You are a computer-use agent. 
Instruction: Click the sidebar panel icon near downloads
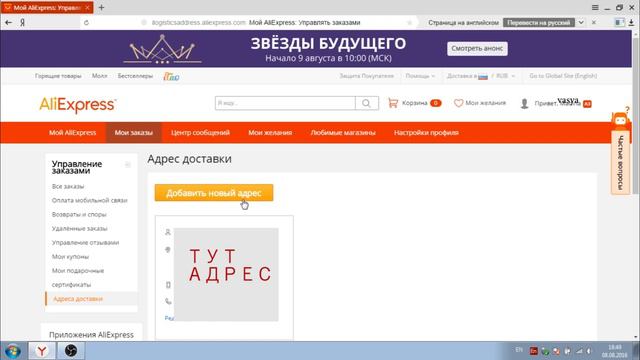click(620, 23)
